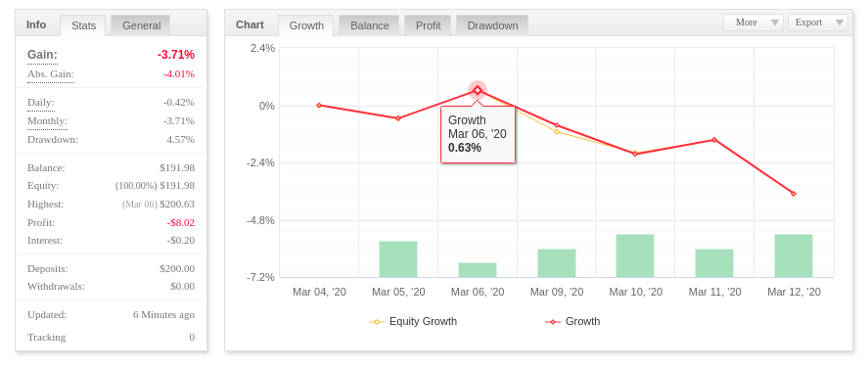Click the Daily label
868x368 pixels.
(x=41, y=103)
